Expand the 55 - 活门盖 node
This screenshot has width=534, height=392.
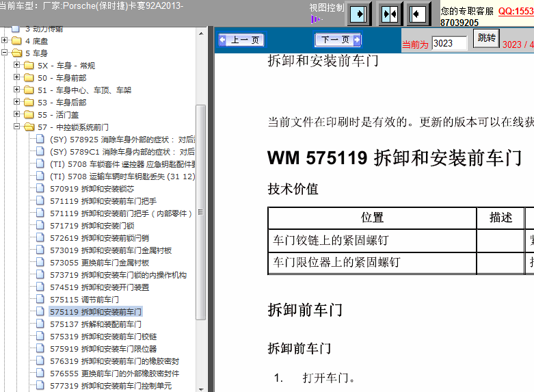16,114
